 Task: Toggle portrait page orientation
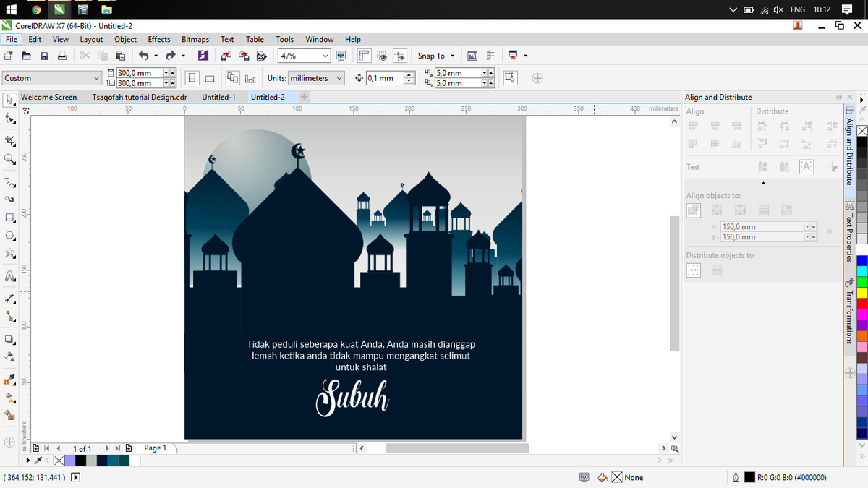192,78
